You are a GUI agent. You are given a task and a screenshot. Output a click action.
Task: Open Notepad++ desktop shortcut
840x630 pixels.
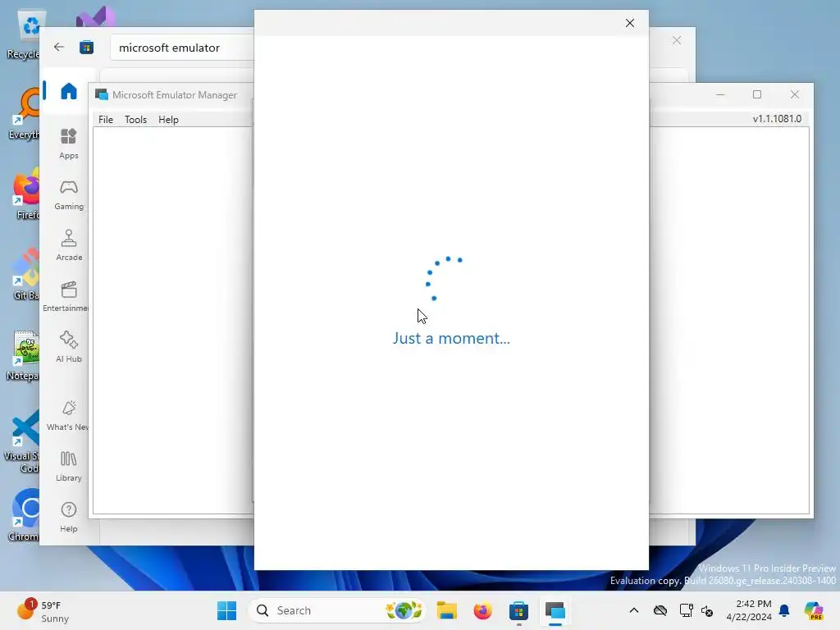point(24,356)
